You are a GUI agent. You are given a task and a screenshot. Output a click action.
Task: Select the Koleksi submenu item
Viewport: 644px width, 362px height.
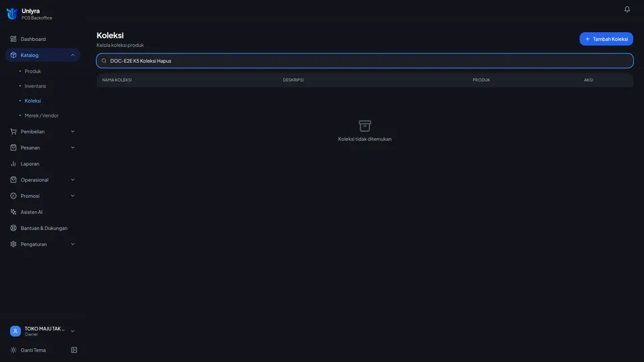coord(33,101)
